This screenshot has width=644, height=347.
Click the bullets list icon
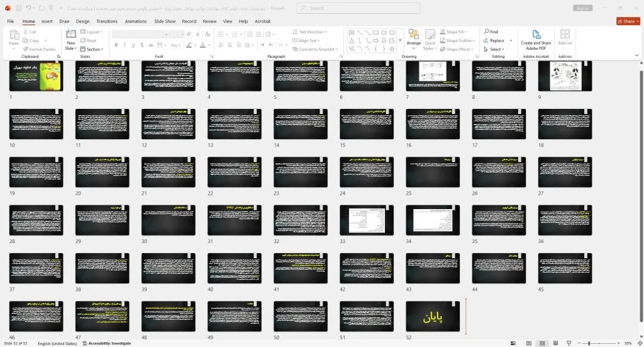click(x=221, y=34)
